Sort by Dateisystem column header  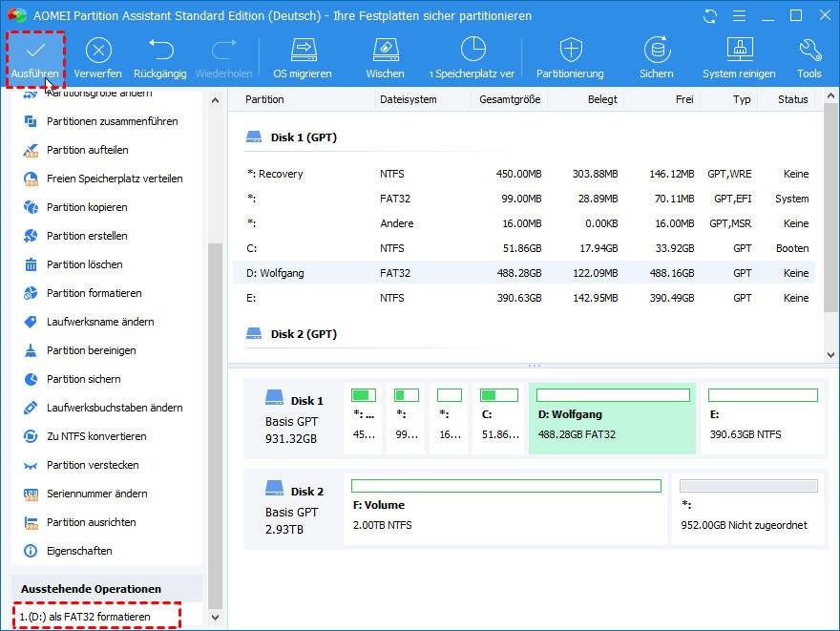409,99
